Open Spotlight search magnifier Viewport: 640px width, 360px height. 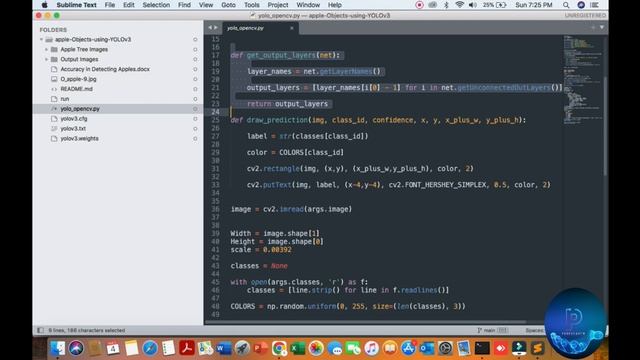pyautogui.click(x=566, y=5)
